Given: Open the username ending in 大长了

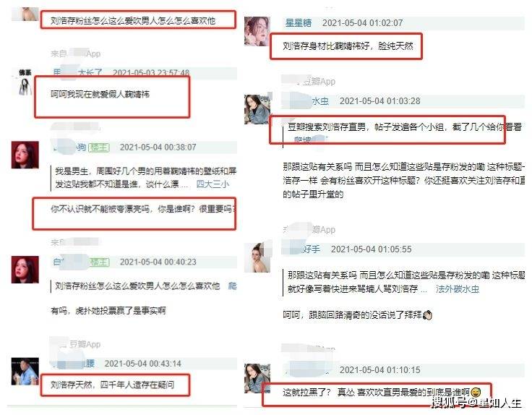Looking at the screenshot, I should (x=90, y=72).
